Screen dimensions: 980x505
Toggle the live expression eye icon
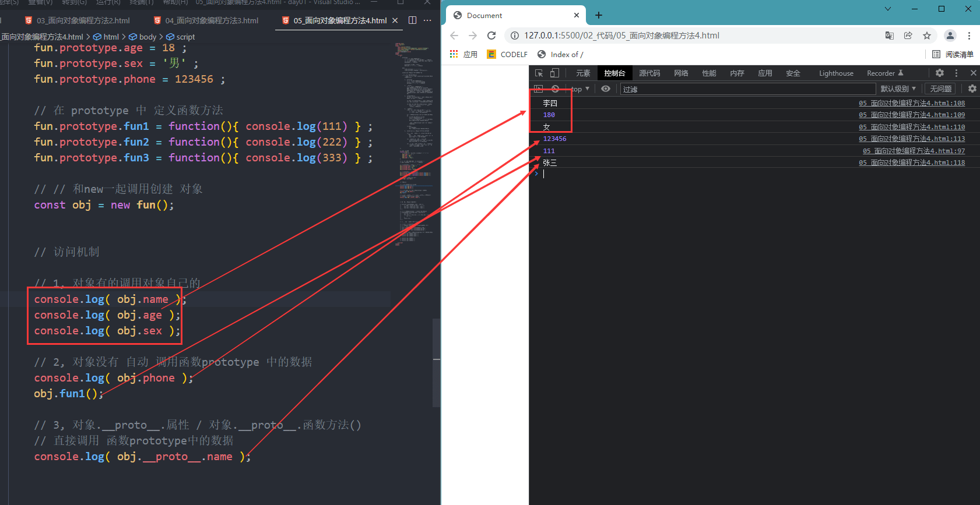(606, 89)
